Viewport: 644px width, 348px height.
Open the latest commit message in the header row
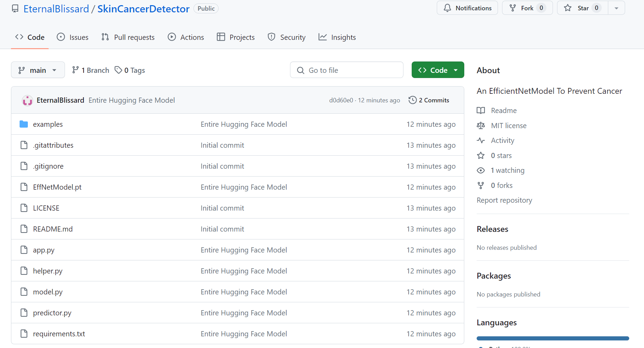click(x=132, y=100)
